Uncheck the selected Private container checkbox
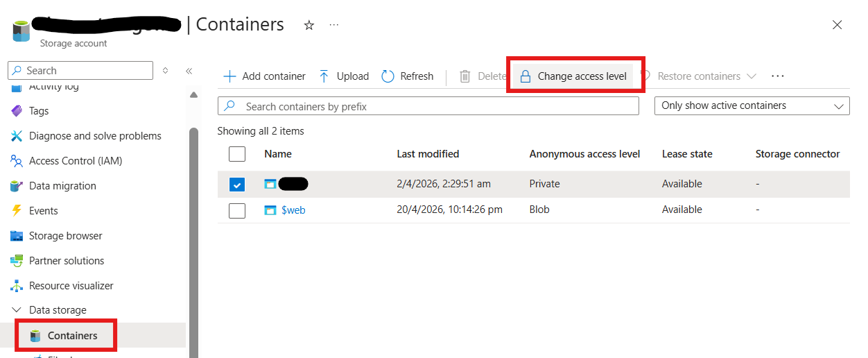This screenshot has height=358, width=868. tap(237, 185)
